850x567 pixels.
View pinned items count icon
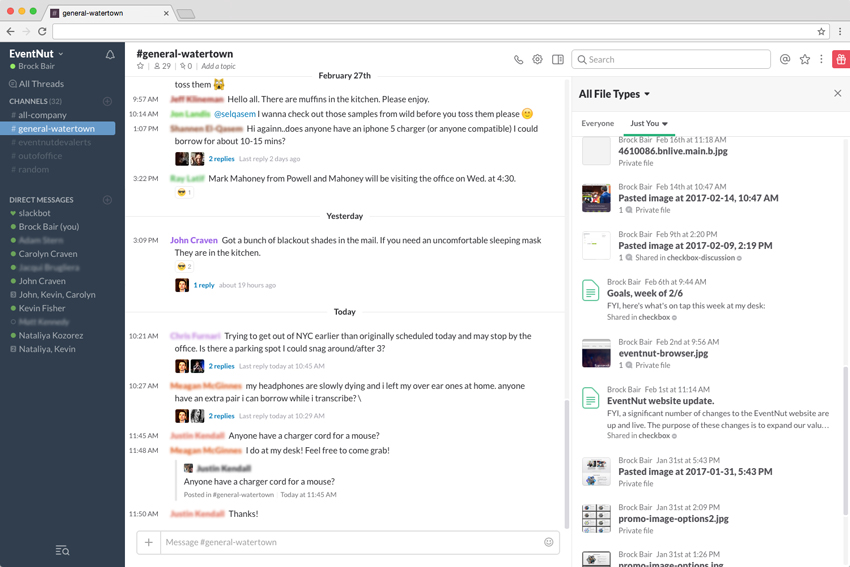pos(186,66)
